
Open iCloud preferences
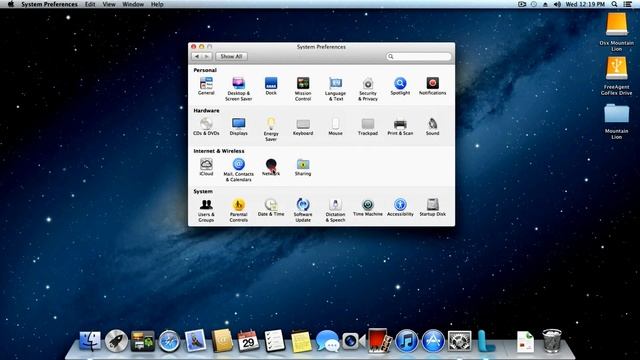click(x=206, y=167)
